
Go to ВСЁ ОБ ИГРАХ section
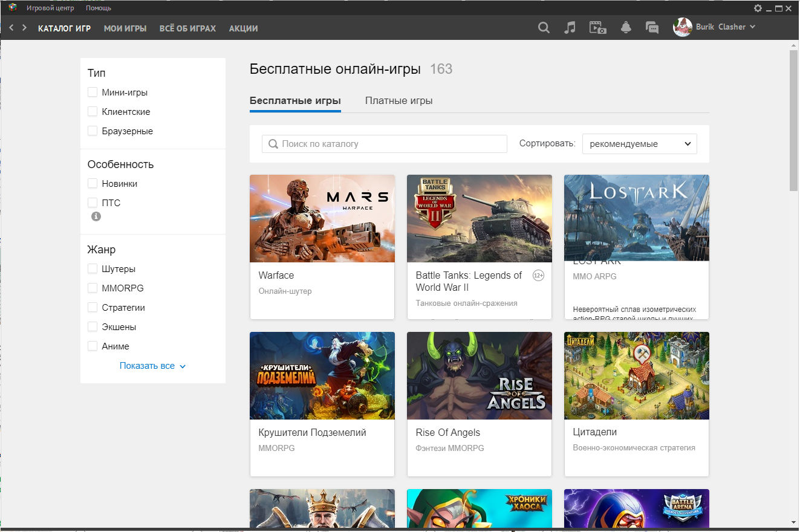187,28
